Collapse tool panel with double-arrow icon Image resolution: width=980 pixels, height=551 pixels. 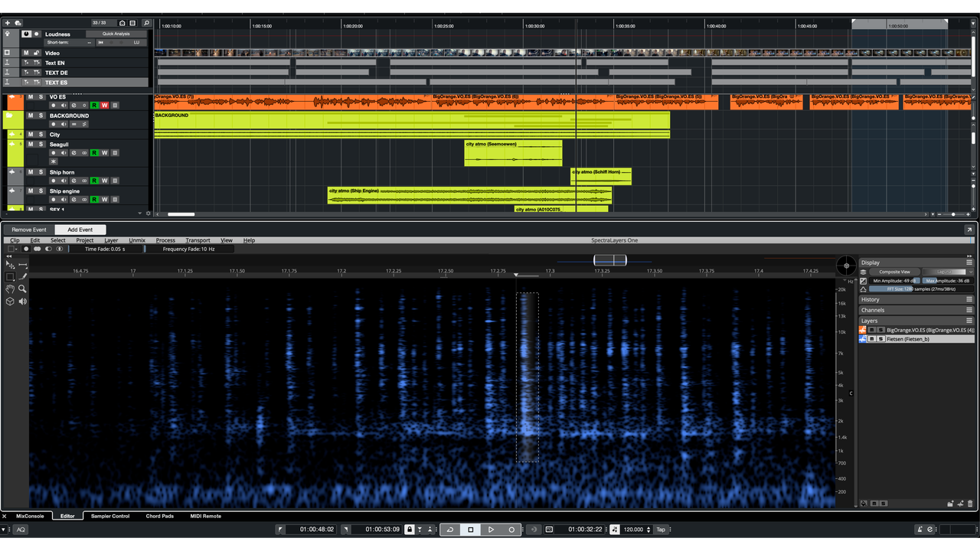coord(8,256)
